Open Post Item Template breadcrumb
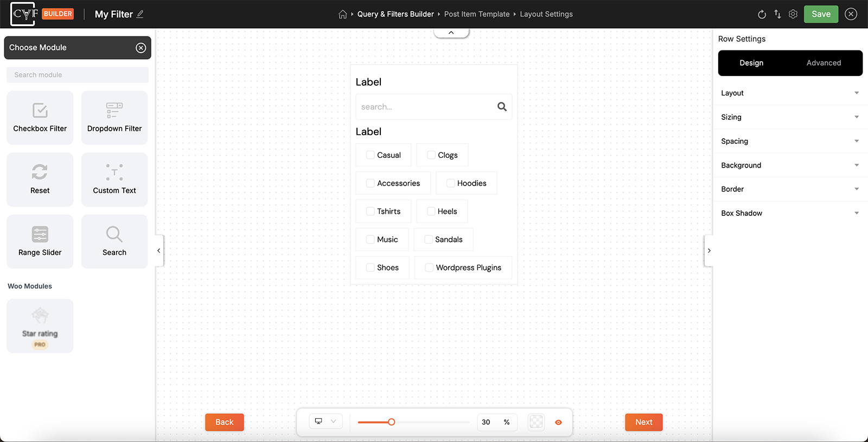The width and height of the screenshot is (868, 442). tap(477, 14)
